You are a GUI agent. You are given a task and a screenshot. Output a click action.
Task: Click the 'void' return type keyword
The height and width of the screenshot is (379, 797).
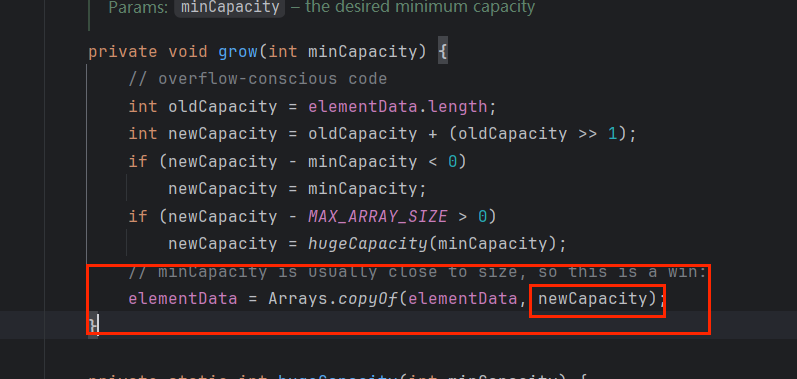[x=188, y=52]
